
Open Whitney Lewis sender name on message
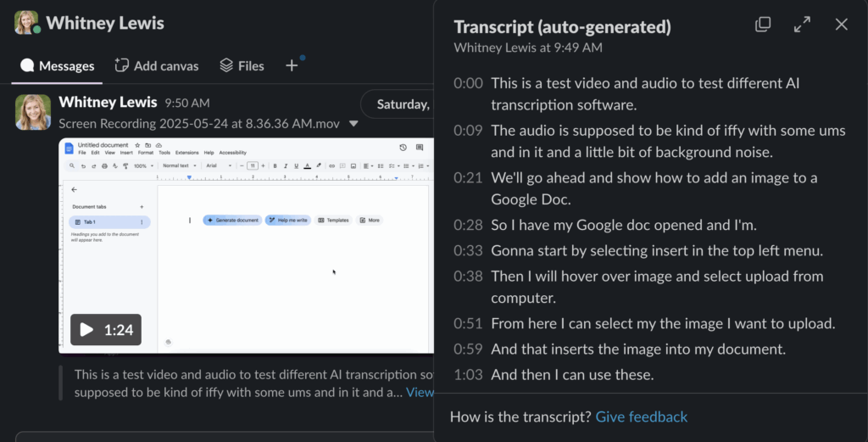[x=108, y=102]
